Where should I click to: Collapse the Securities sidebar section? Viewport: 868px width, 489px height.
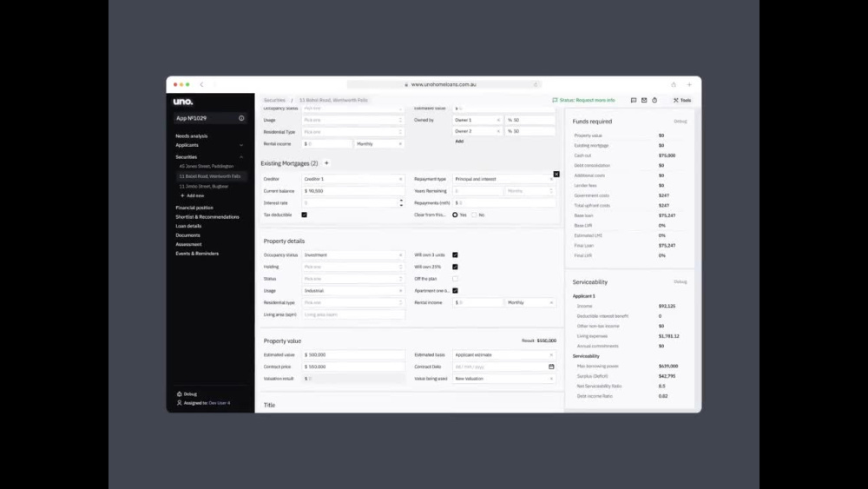point(241,157)
